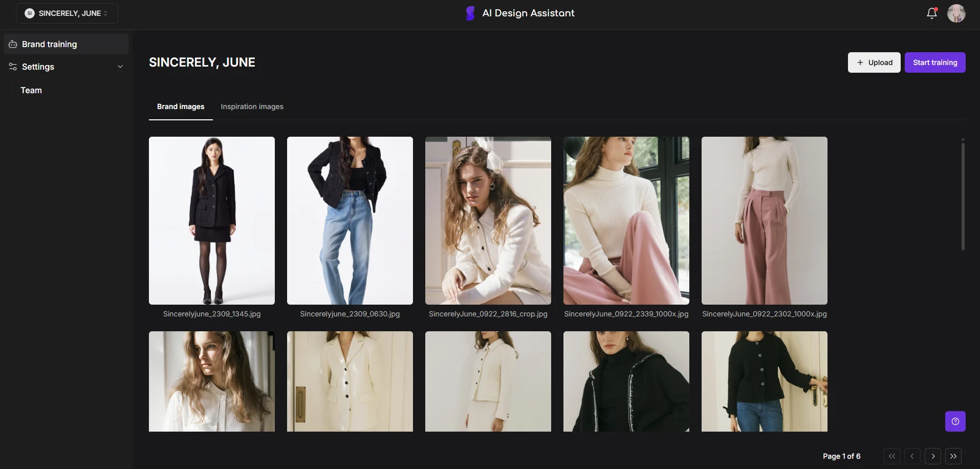Select the Settings sliders icon in sidebar
Viewport: 980px width, 469px height.
point(13,67)
